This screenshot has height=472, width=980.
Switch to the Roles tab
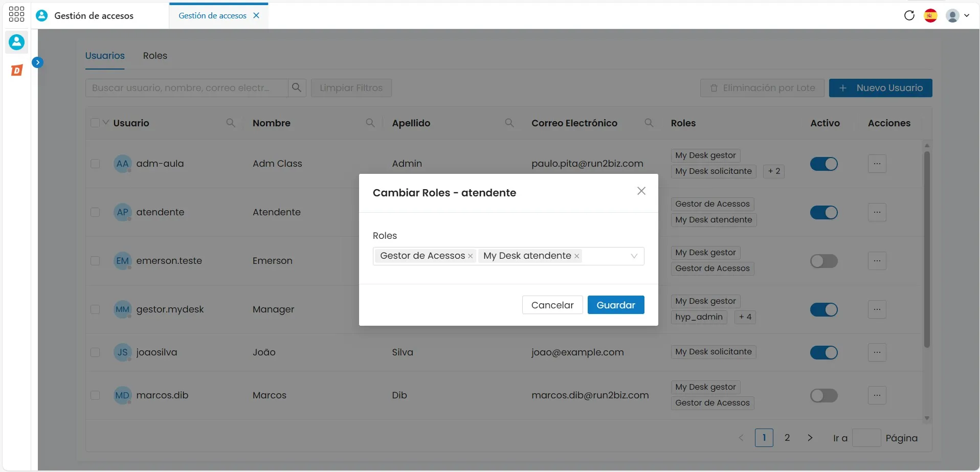click(x=155, y=56)
